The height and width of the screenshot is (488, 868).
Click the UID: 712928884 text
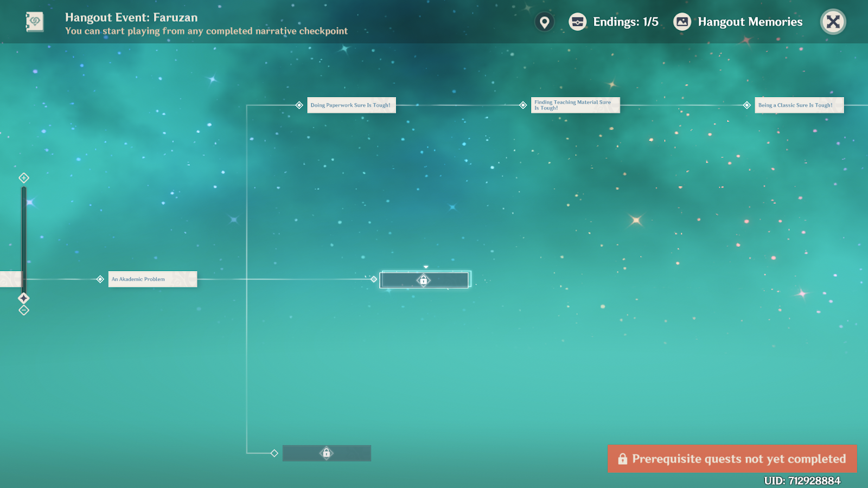[x=802, y=480]
